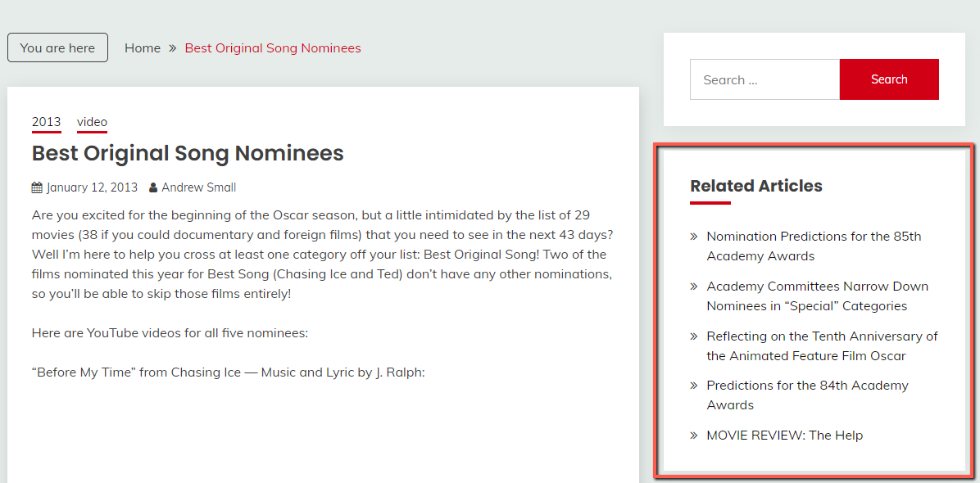The image size is (980, 483).
Task: Open Academy Committees Narrow Down Nominees article
Action: coord(818,296)
